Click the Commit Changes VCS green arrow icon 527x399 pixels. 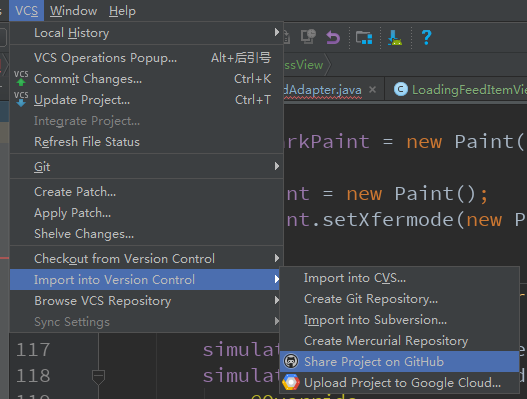(x=21, y=78)
